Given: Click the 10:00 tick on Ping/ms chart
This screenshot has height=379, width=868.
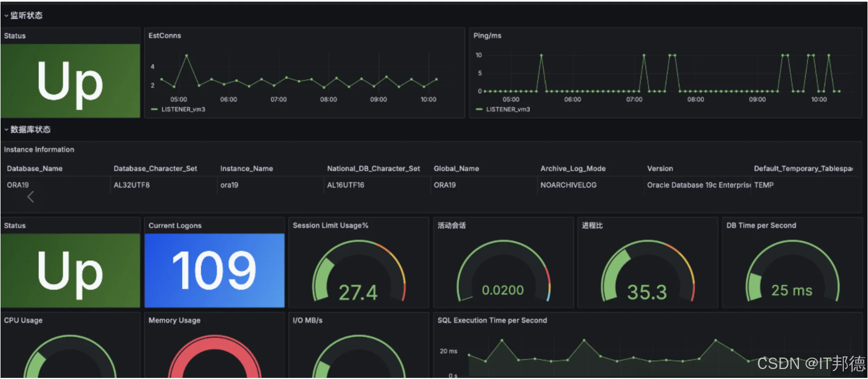Looking at the screenshot, I should click(x=819, y=99).
